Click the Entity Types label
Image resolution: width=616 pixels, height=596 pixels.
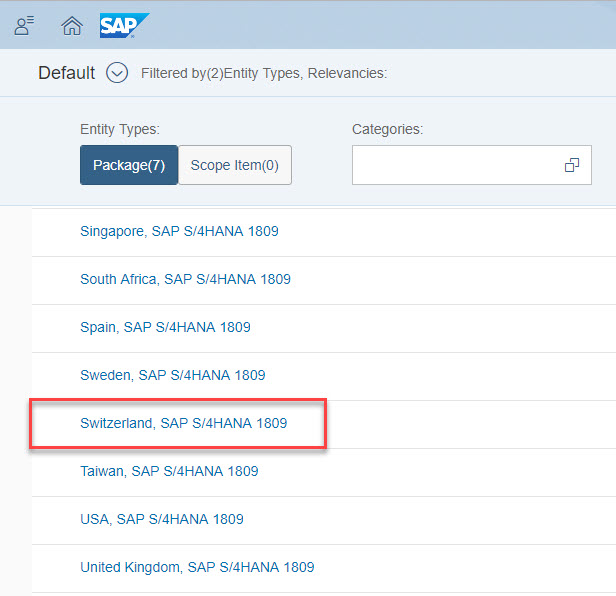pos(120,129)
